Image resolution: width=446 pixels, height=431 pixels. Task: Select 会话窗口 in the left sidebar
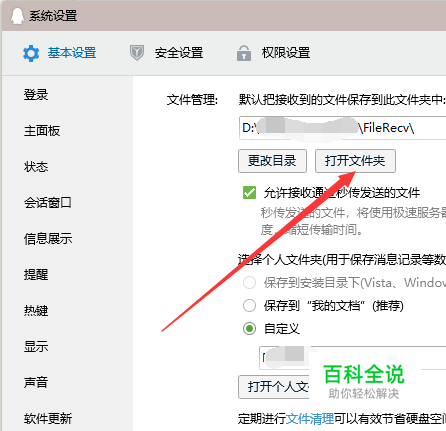(x=47, y=202)
